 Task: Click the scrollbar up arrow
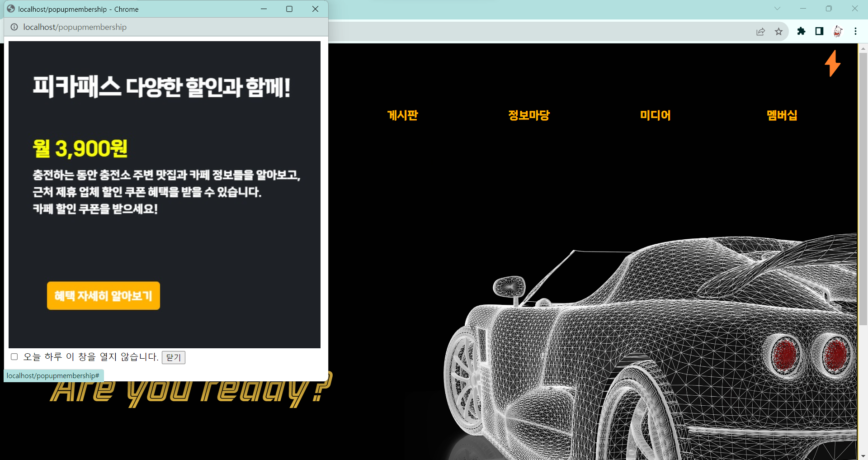pyautogui.click(x=863, y=48)
